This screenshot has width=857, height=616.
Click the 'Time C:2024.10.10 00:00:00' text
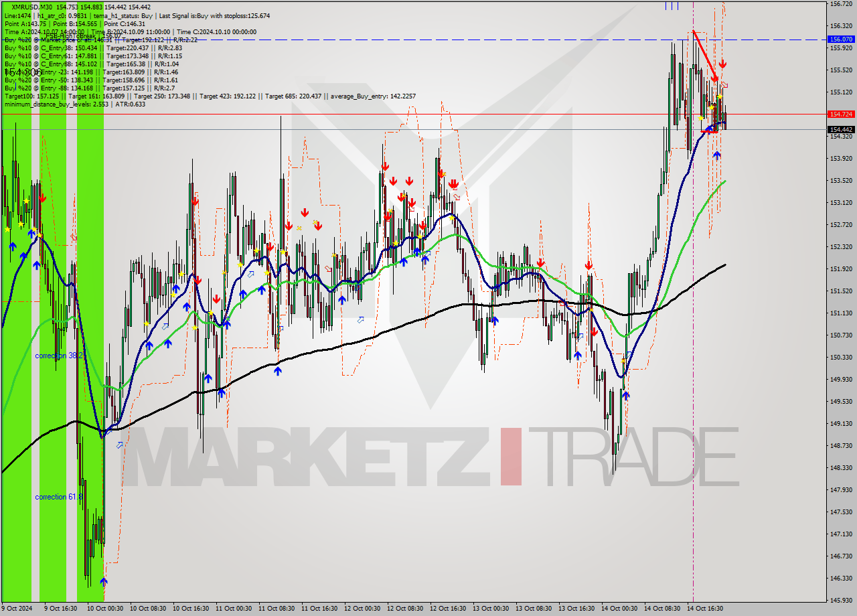click(x=218, y=31)
